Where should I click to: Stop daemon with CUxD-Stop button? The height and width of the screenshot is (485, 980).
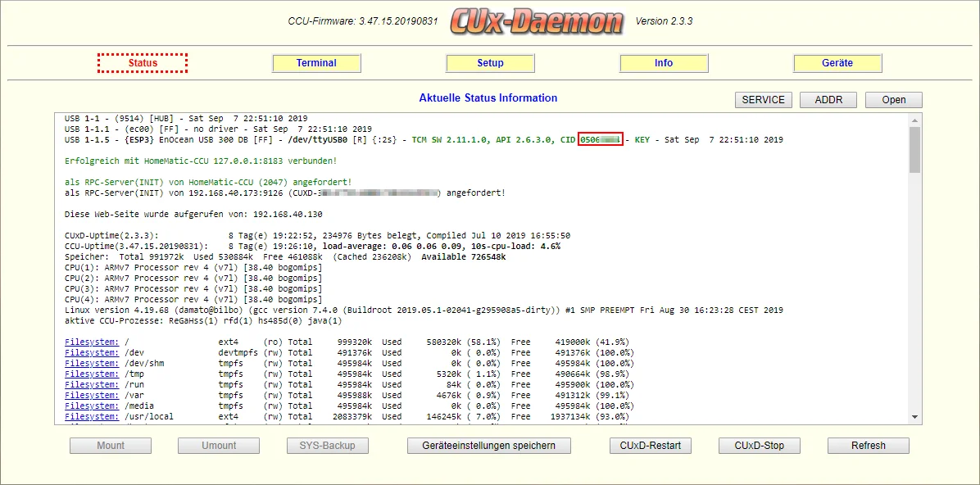pyautogui.click(x=760, y=446)
